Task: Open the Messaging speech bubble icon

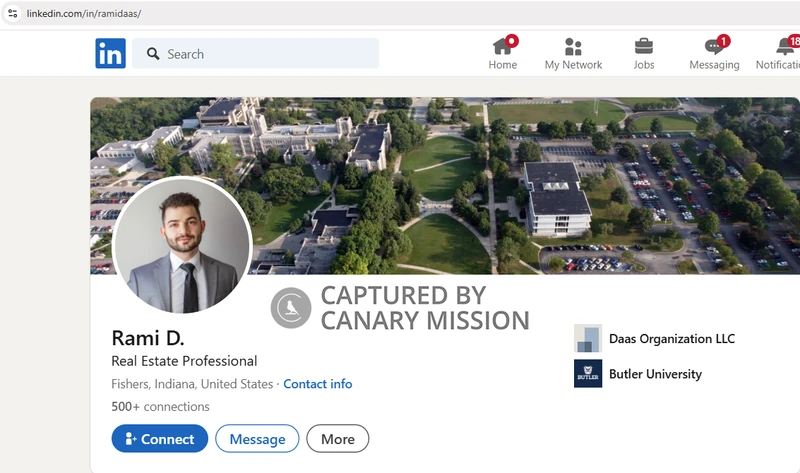Action: 713,46
